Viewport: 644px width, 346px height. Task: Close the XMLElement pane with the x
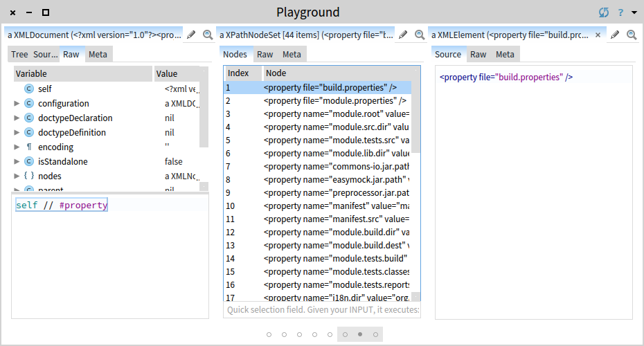click(x=598, y=35)
